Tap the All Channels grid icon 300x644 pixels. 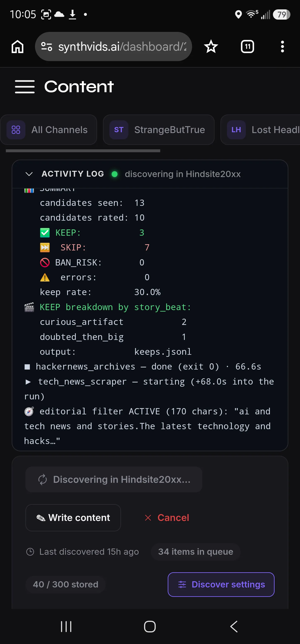[16, 130]
